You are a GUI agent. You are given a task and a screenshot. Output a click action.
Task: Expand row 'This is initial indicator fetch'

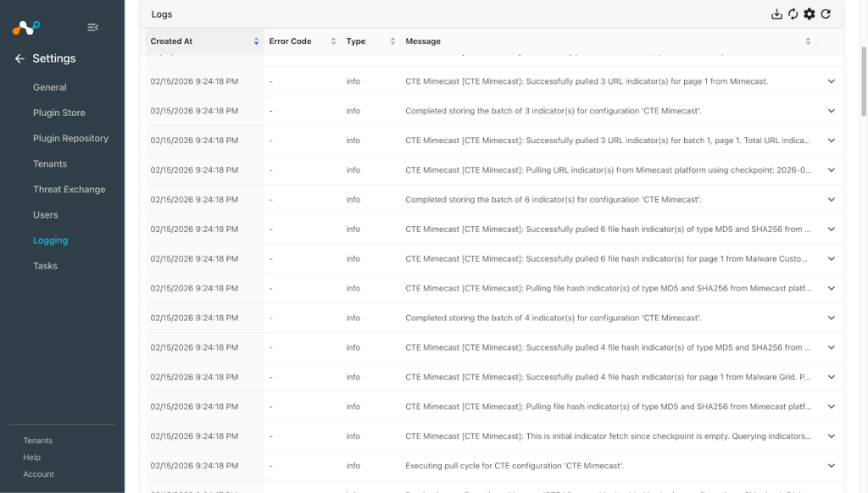tap(832, 436)
